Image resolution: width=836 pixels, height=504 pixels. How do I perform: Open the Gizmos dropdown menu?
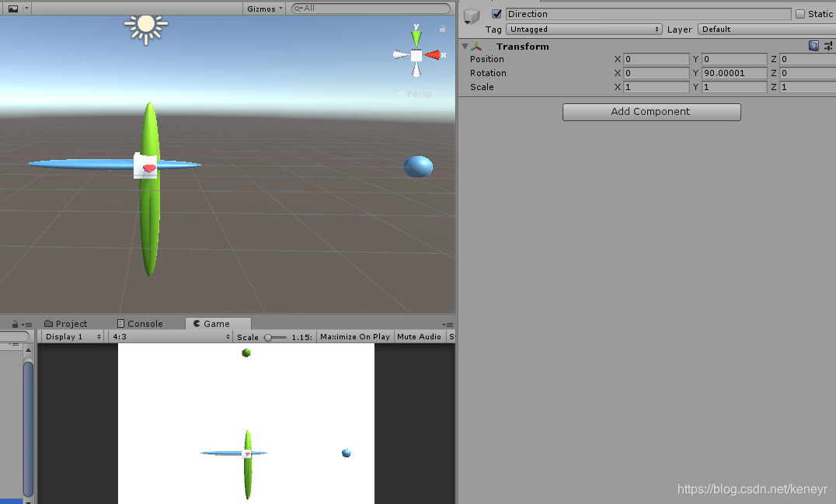click(264, 9)
